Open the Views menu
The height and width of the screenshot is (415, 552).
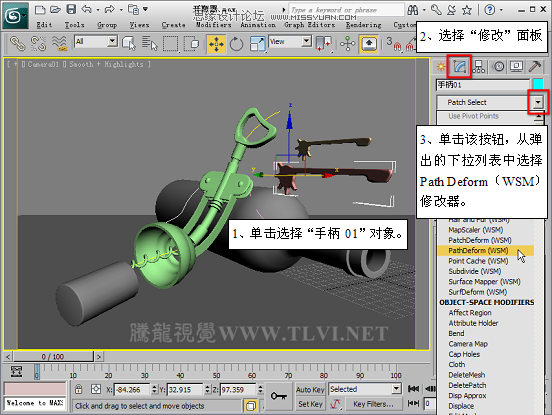[139, 25]
